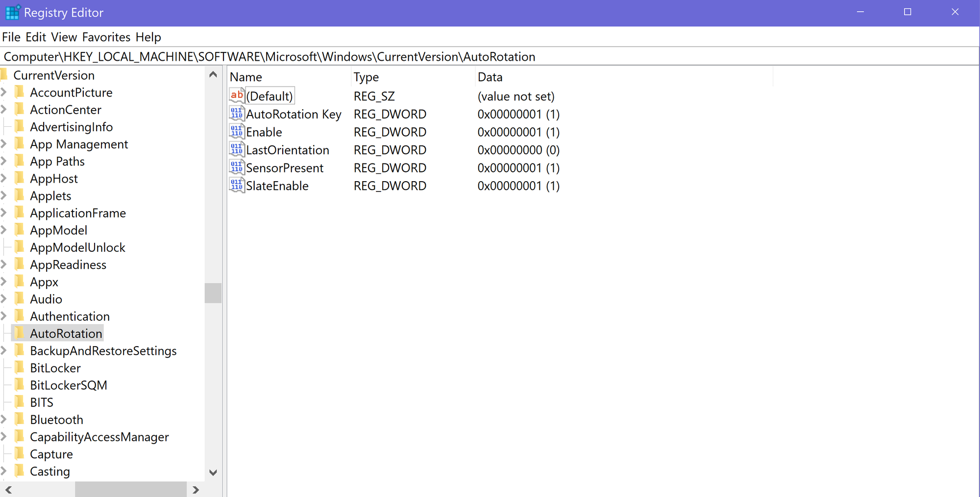Click the SensorPresent value name
980x497 pixels.
tap(285, 168)
